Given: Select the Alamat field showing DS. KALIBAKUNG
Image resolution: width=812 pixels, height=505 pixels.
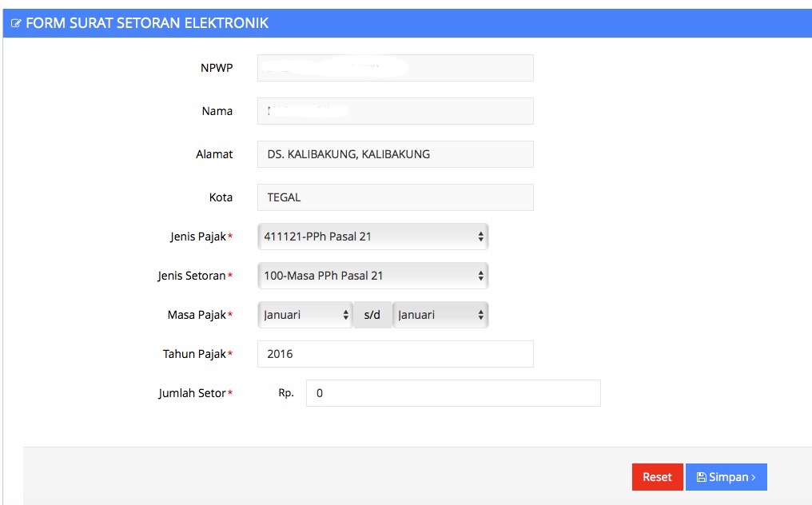Looking at the screenshot, I should 395,154.
